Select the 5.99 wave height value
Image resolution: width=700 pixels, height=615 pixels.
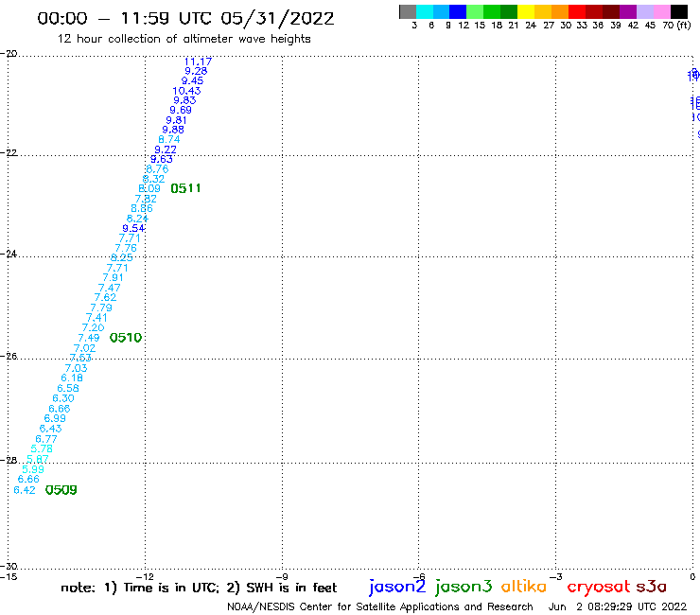coord(33,469)
